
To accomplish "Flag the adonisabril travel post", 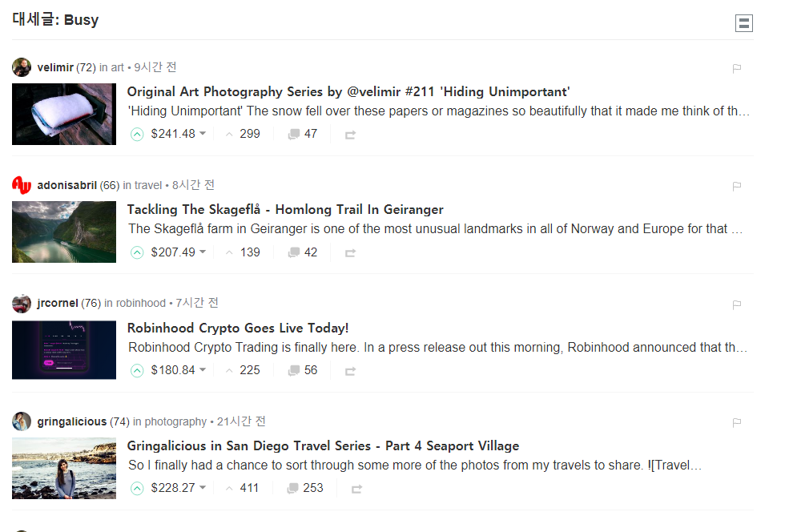I will coord(737,187).
